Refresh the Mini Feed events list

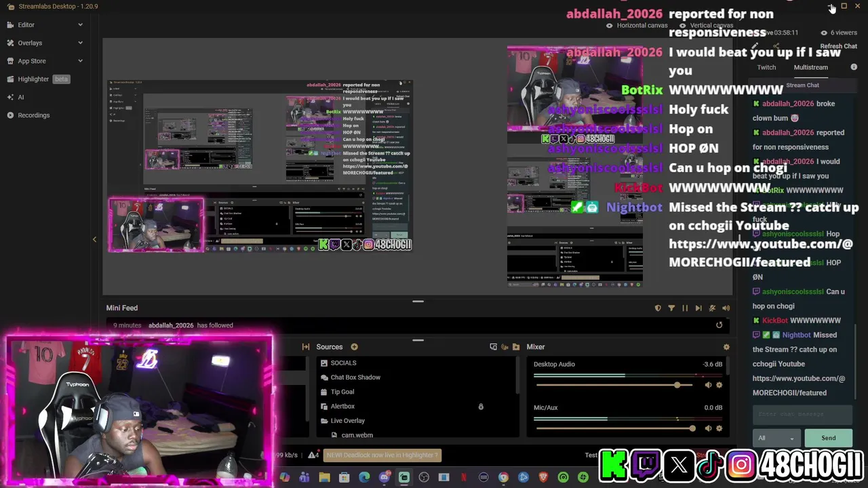coord(719,325)
